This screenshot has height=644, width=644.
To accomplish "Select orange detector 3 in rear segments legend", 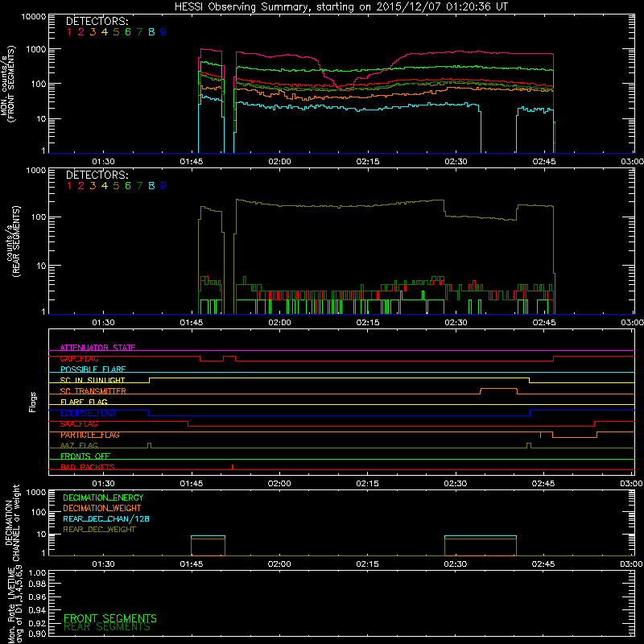I will click(x=93, y=186).
